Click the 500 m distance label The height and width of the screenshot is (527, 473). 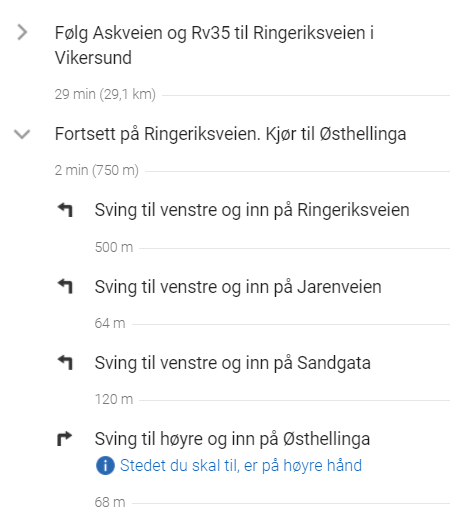coord(114,247)
